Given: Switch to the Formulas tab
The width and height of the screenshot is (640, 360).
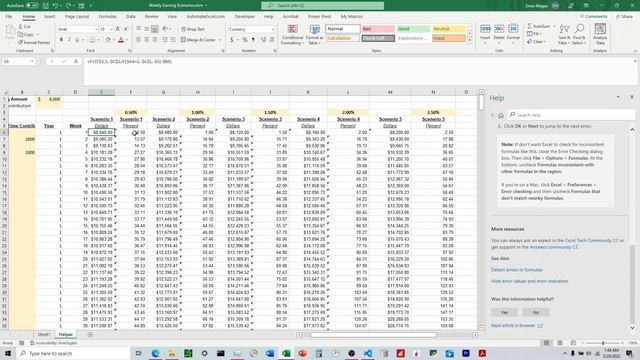Looking at the screenshot, I should click(x=108, y=17).
